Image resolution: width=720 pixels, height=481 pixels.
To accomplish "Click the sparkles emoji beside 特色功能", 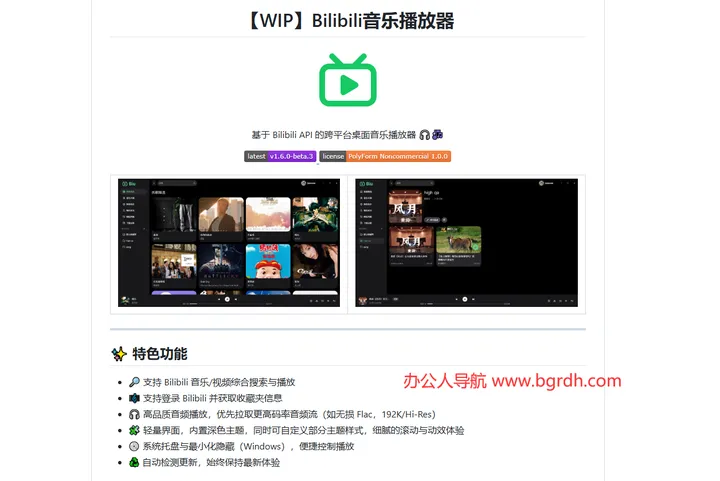I will click(x=119, y=354).
